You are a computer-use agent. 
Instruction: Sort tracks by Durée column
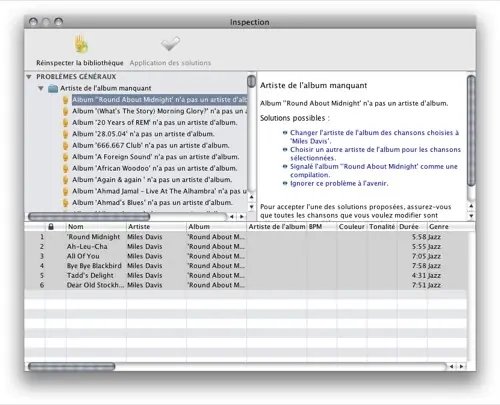[x=412, y=227]
